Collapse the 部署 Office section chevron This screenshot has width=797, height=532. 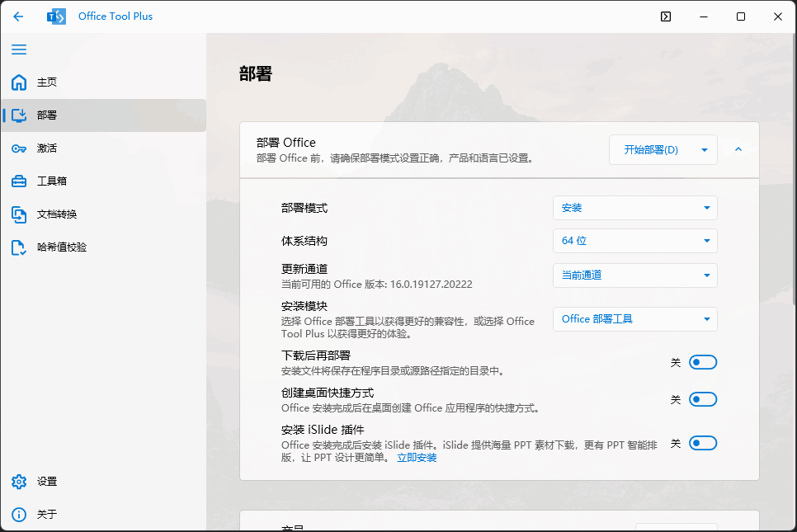pos(738,149)
